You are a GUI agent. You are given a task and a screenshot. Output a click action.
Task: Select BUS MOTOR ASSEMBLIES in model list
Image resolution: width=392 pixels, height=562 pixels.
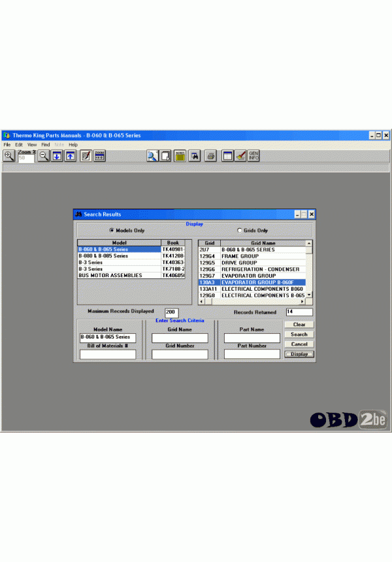click(x=118, y=276)
